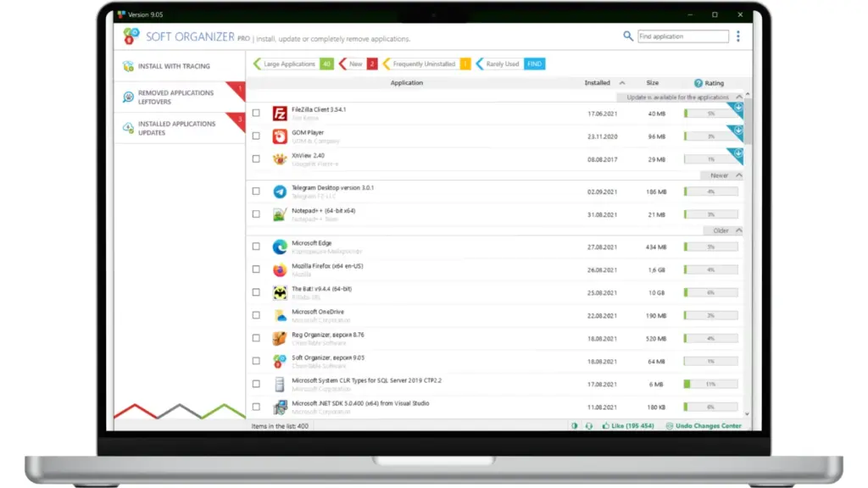Viewport: 868px width, 488px height.
Task: Click the Rating help question mark icon
Action: pyautogui.click(x=698, y=83)
